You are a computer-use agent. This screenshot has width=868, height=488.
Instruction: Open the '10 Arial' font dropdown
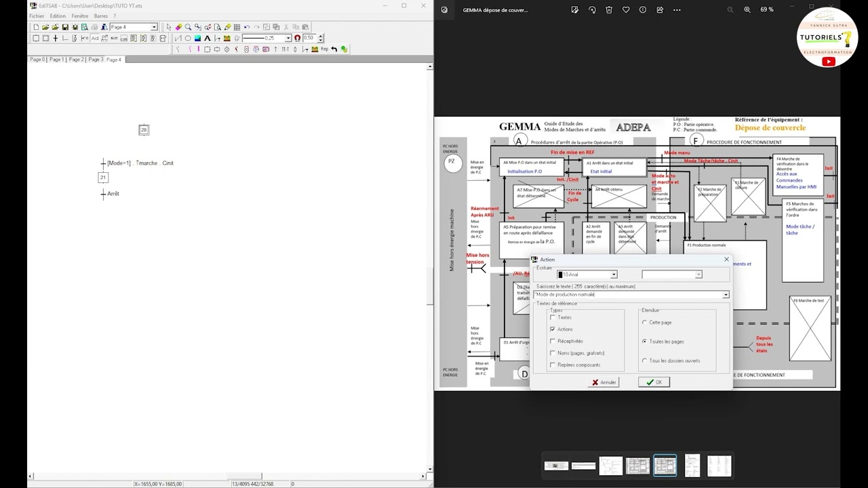[x=613, y=274]
